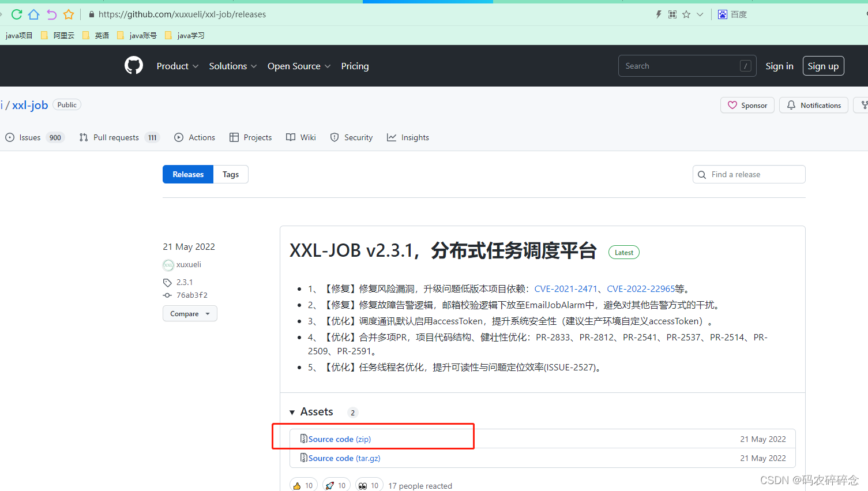
Task: Select the Releases button
Action: point(188,174)
